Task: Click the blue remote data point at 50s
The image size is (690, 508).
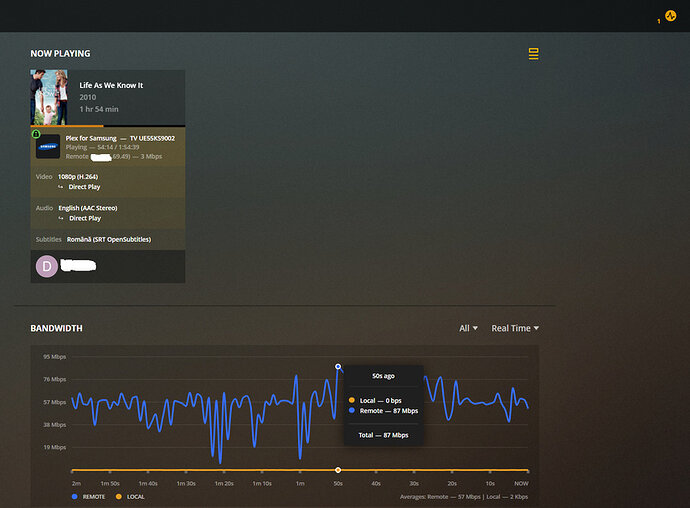Action: [338, 366]
